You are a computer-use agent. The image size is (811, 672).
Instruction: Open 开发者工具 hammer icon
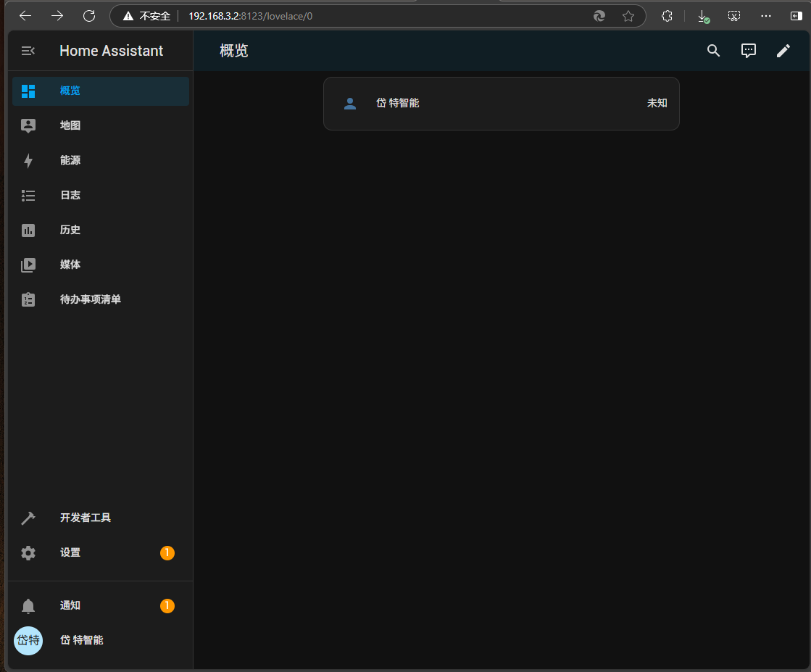click(x=28, y=518)
